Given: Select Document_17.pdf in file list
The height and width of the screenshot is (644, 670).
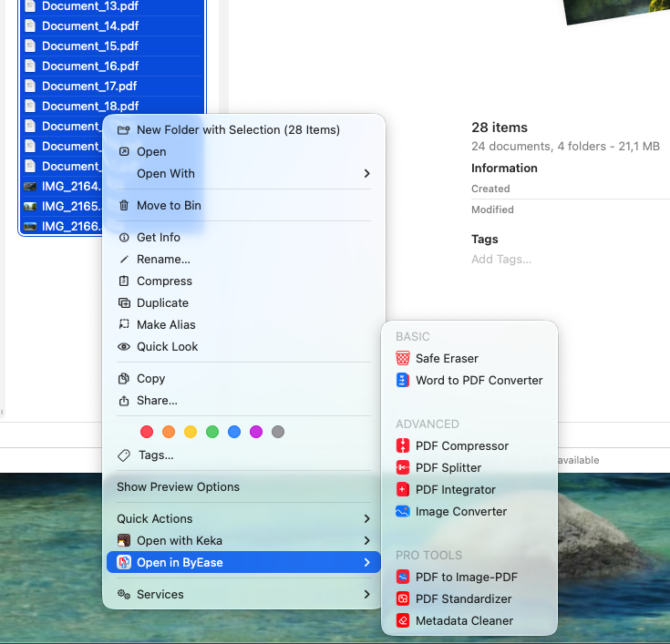Looking at the screenshot, I should (x=112, y=87).
